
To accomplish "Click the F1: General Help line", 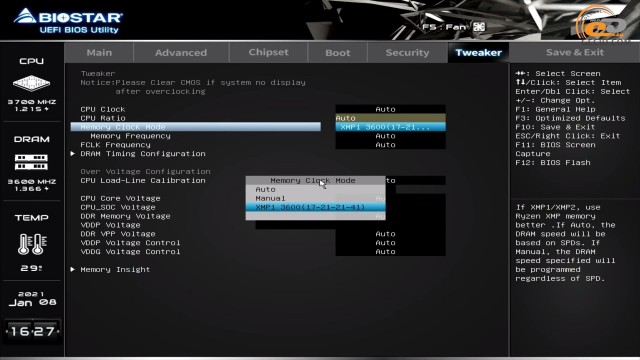I will coord(555,109).
